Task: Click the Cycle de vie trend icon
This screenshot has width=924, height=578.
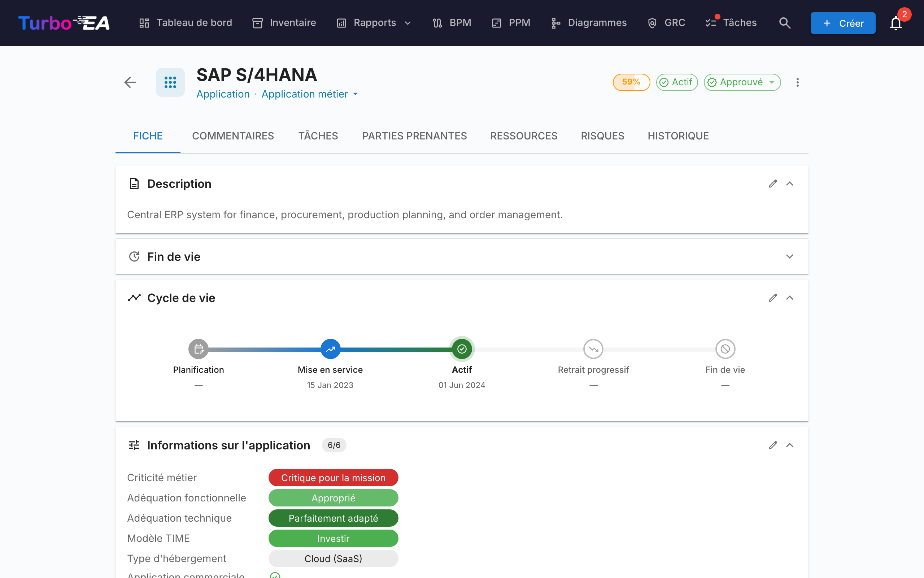Action: click(134, 298)
